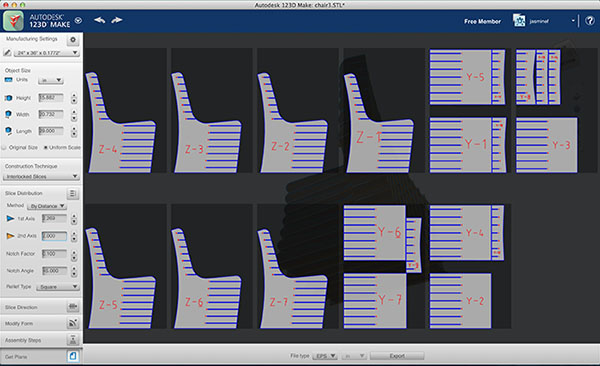Screen dimensions: 600x366
Task: Click the 2nd Axis value field
Action: click(54, 236)
